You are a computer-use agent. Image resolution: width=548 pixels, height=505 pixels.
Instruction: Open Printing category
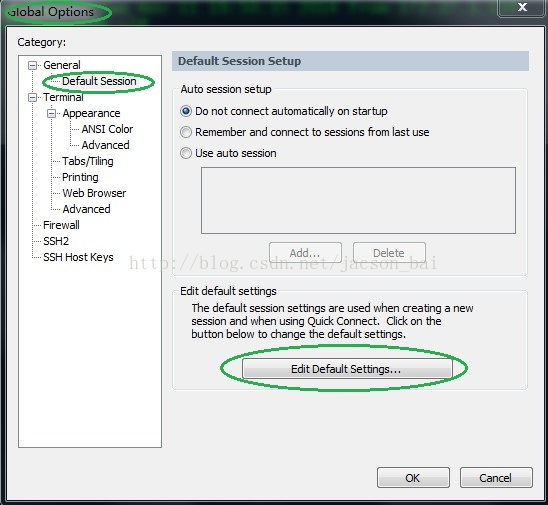point(80,177)
